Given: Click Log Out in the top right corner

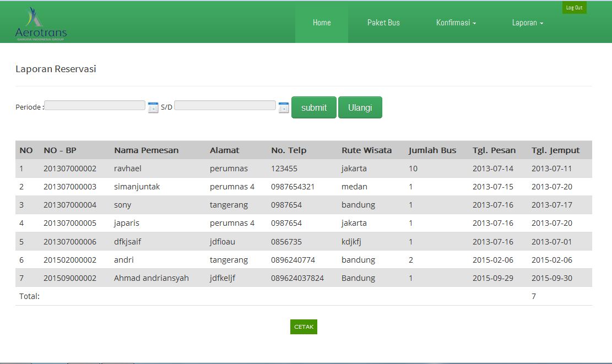Looking at the screenshot, I should [x=574, y=7].
